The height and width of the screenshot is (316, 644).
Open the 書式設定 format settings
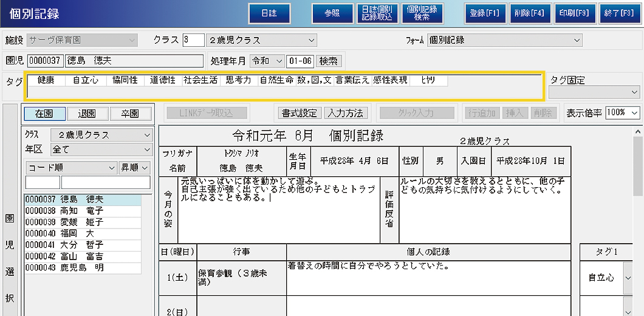tap(300, 113)
